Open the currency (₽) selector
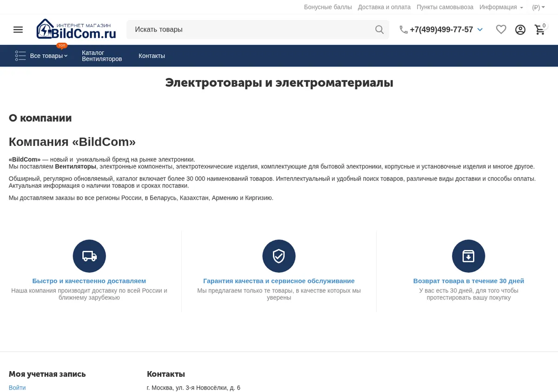This screenshot has width=558, height=392. [x=538, y=7]
